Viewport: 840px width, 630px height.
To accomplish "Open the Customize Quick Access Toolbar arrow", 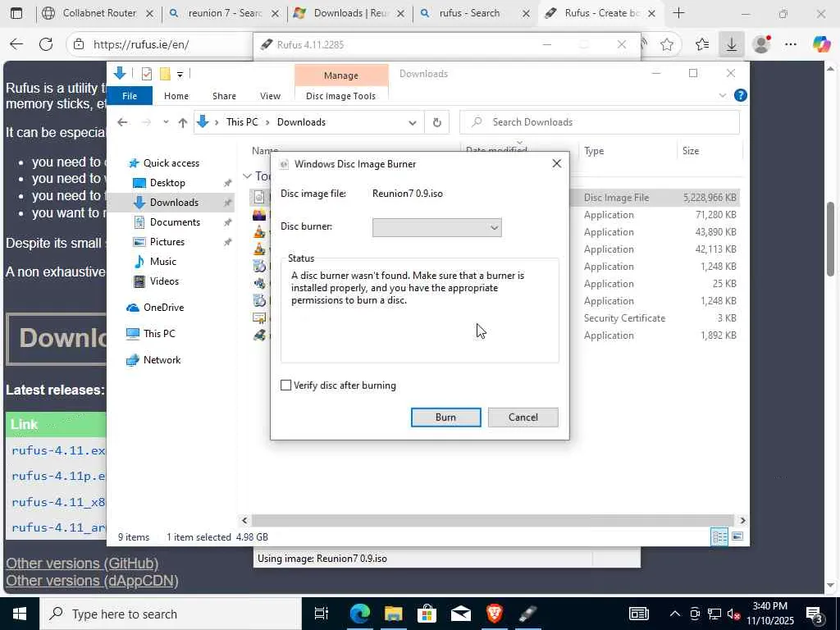I will (180, 75).
